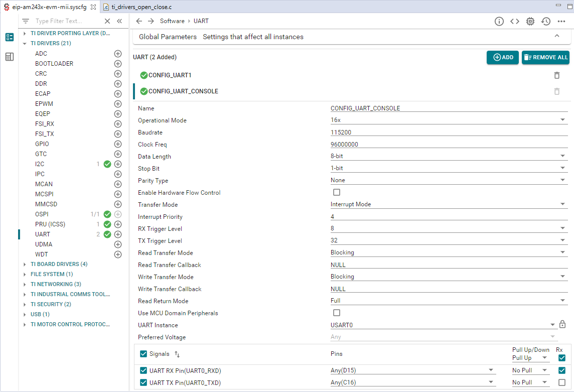574x392 pixels.
Task: Click the Baudrate input field
Action: pos(448,133)
